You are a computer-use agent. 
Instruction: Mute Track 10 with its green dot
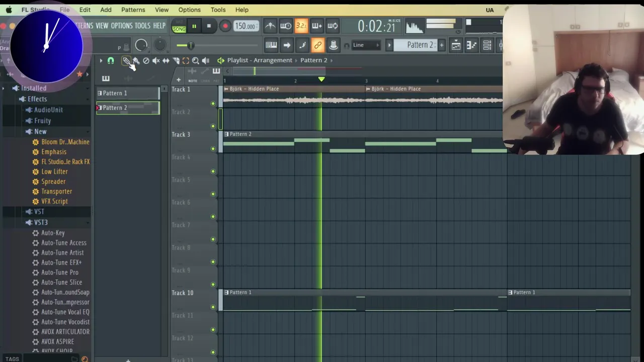[x=213, y=307]
